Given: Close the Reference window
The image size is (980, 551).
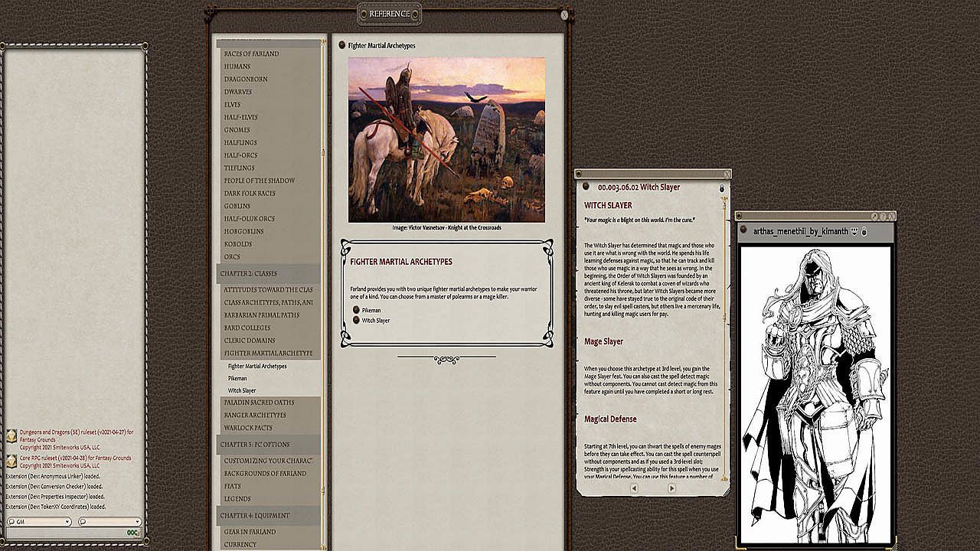Looking at the screenshot, I should point(564,15).
